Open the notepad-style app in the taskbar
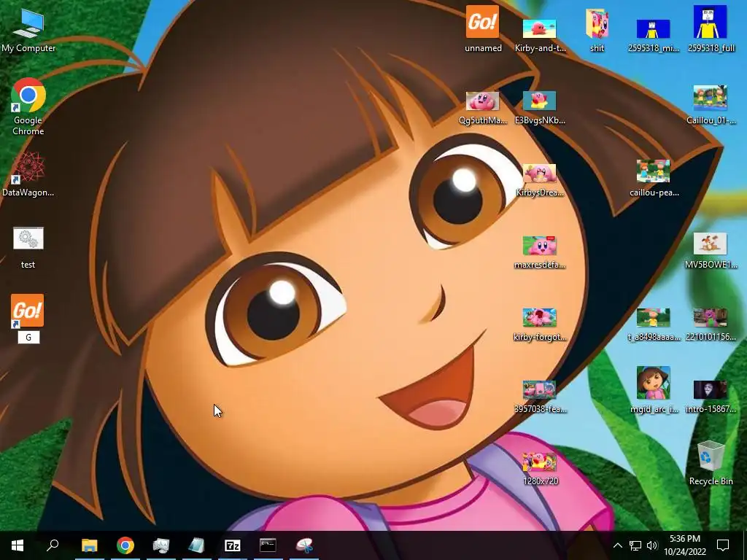 [x=197, y=545]
